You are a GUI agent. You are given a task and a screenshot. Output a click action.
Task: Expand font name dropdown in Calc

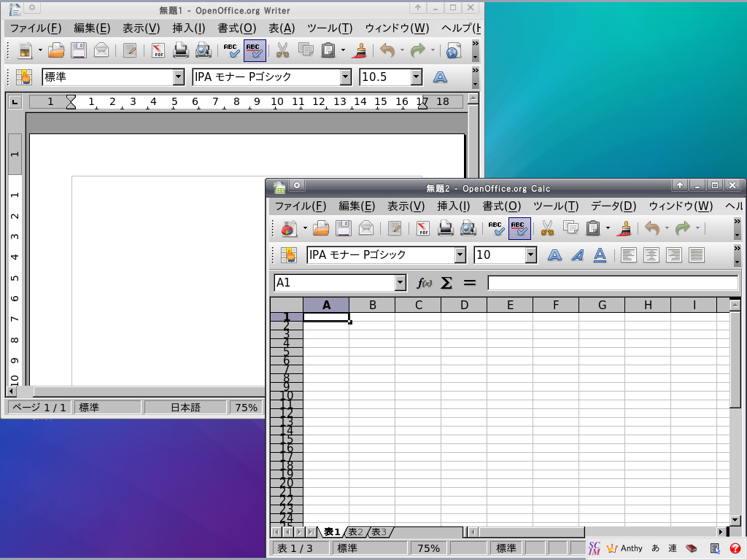[460, 255]
